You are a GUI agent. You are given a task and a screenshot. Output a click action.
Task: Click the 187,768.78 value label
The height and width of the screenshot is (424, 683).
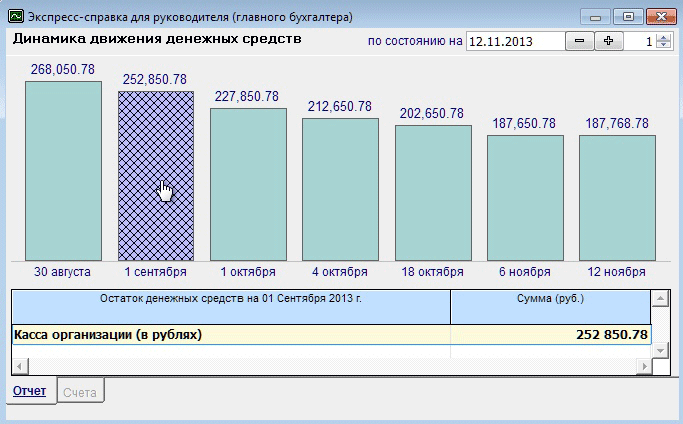(x=617, y=123)
